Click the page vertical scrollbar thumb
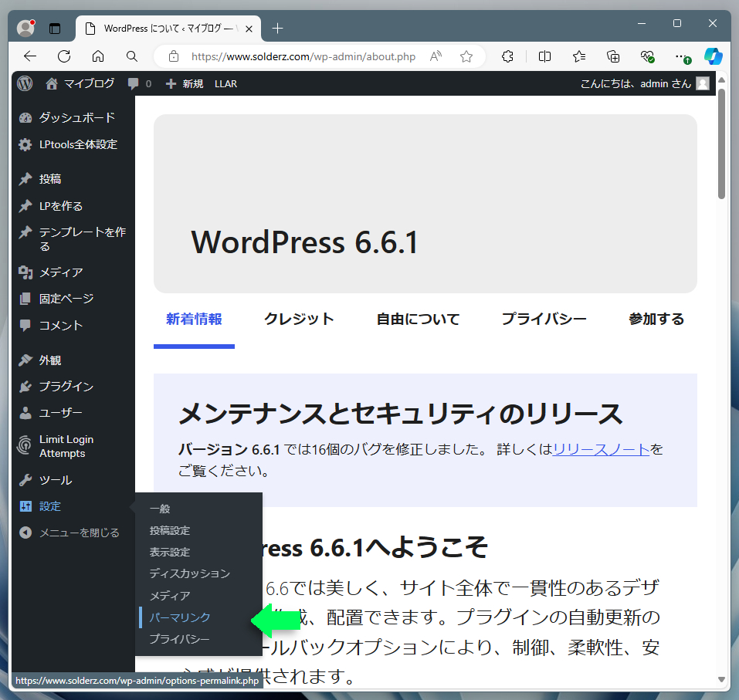The image size is (739, 700). click(x=721, y=144)
